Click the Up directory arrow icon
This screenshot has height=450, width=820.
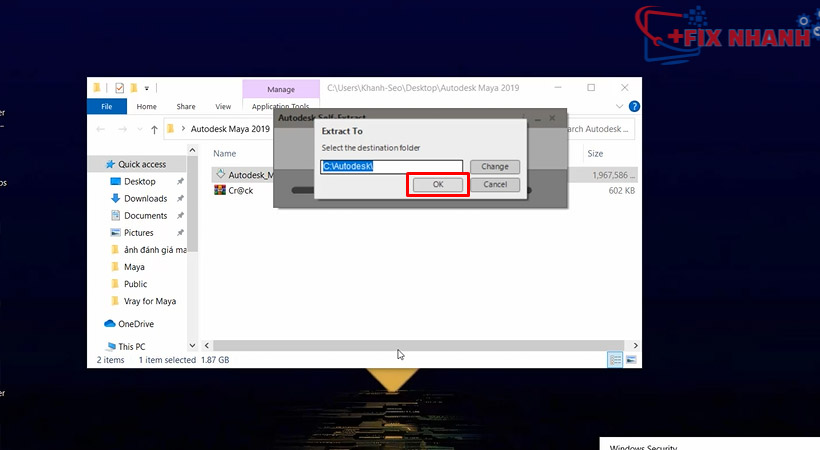(154, 129)
